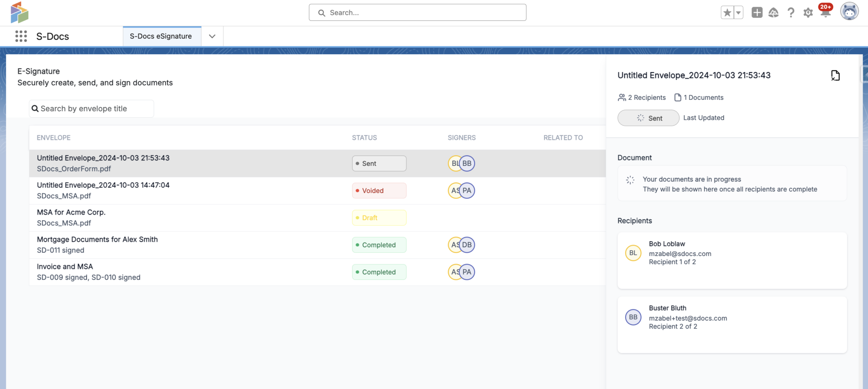This screenshot has width=868, height=389.
Task: Select the Voided status badge
Action: point(378,190)
